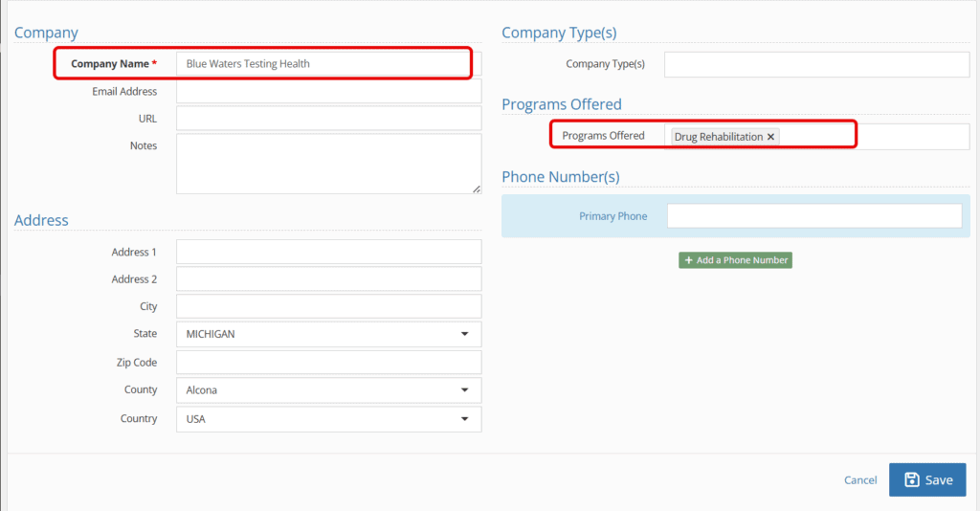Remove the Drug Rehabilitation tag
Image resolution: width=980 pixels, height=511 pixels.
pos(770,137)
